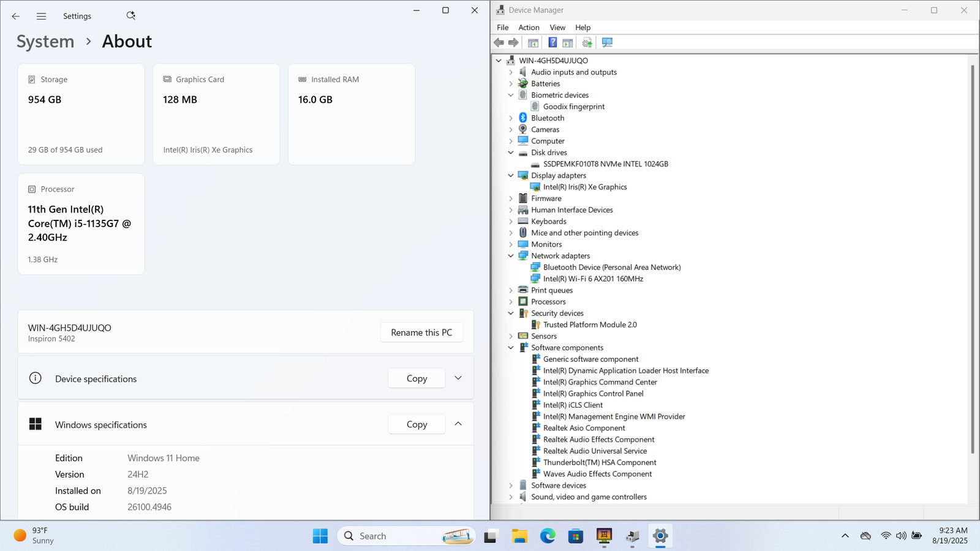Click the Device Manager back arrow icon
Screen dimensions: 980x551
(x=499, y=43)
